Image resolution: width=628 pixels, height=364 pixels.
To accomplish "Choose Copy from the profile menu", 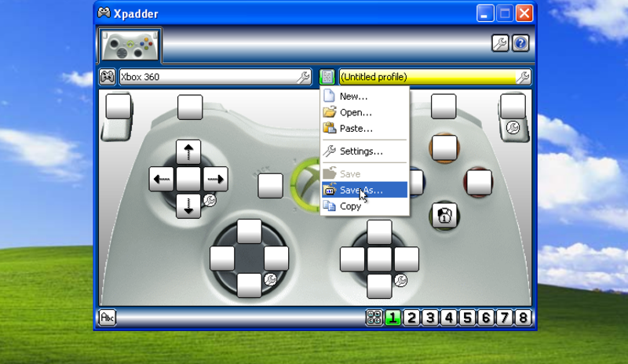I will point(364,206).
